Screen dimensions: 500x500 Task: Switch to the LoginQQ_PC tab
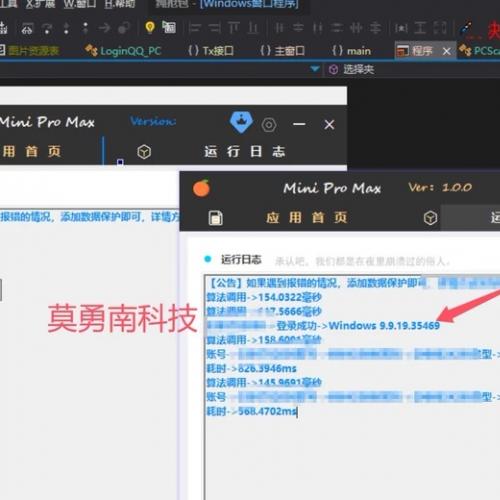tap(123, 51)
